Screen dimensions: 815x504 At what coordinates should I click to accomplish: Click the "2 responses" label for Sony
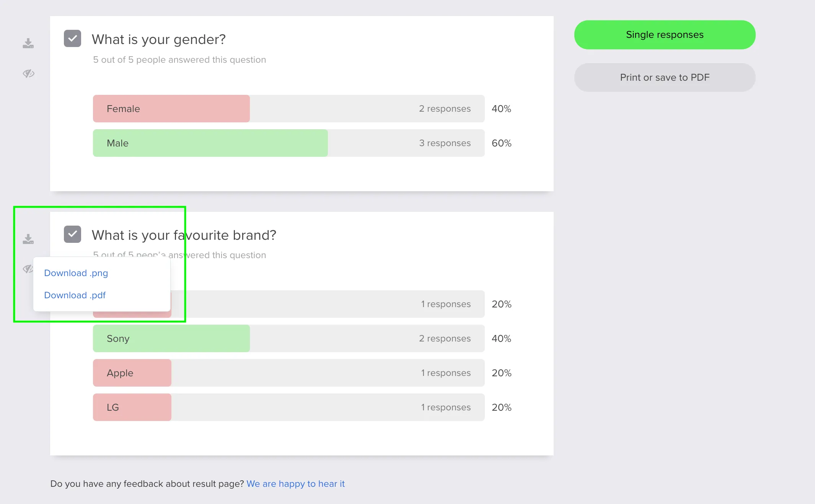[445, 338]
